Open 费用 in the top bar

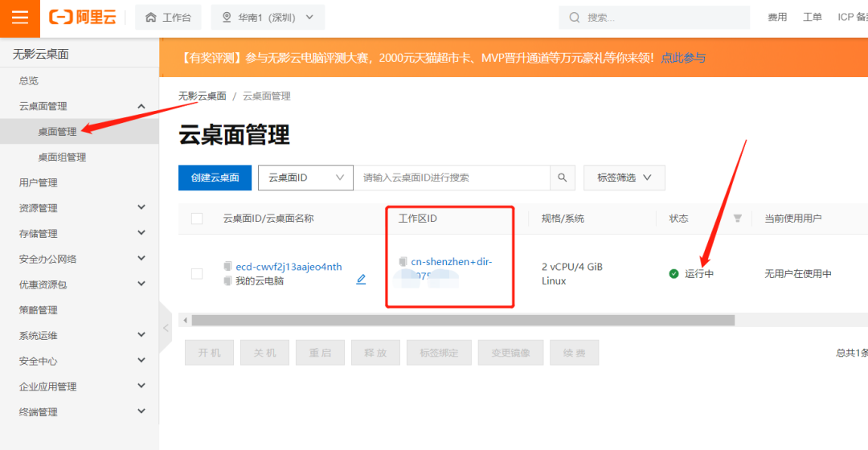(x=777, y=17)
